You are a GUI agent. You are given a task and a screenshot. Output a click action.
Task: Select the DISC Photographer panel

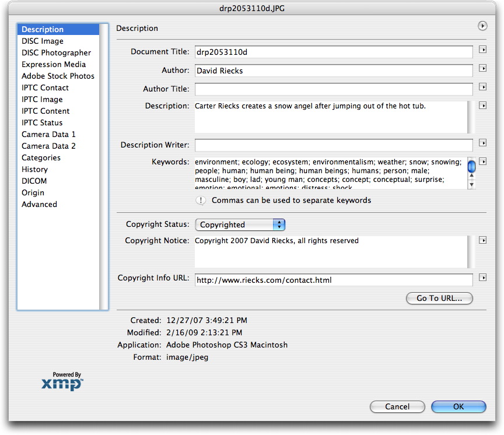[x=58, y=52]
